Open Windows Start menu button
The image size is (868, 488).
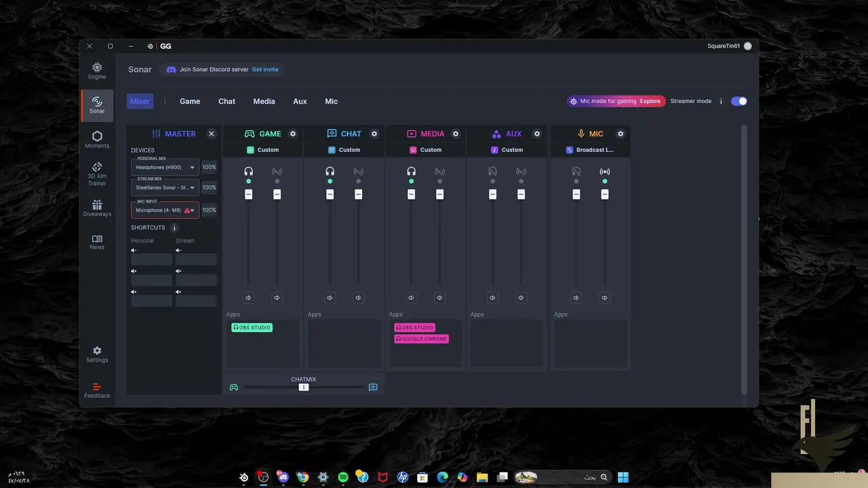click(623, 477)
